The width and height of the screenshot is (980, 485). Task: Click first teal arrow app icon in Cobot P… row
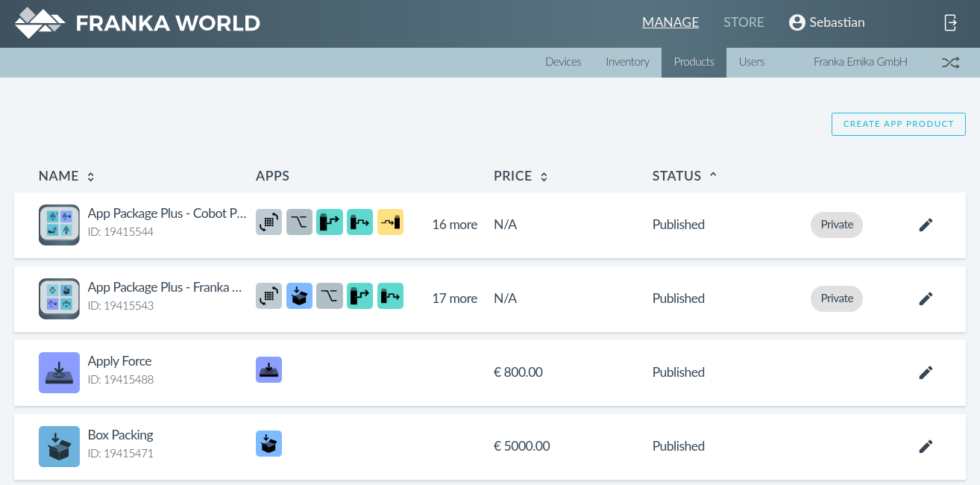pyautogui.click(x=330, y=222)
